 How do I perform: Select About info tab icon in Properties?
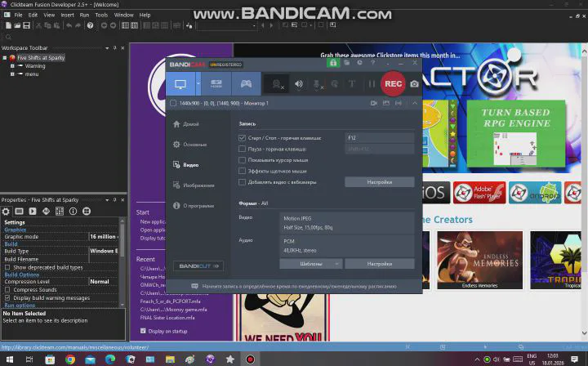coord(73,211)
